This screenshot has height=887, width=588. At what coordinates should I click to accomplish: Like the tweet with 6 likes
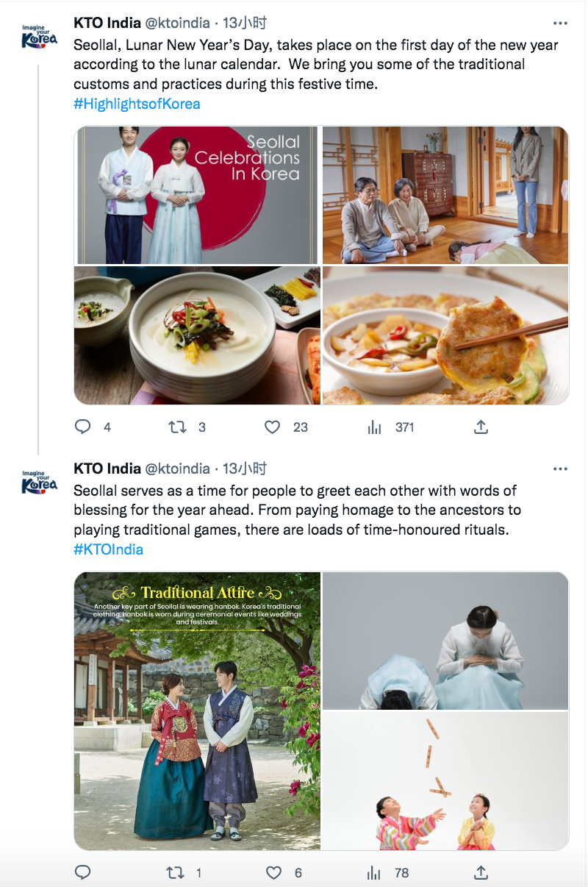(x=273, y=872)
